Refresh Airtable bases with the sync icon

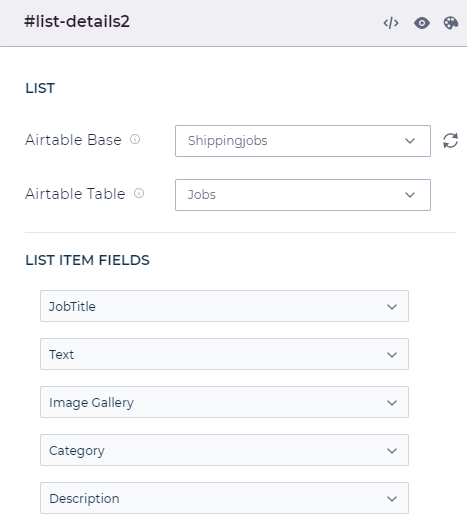(x=450, y=140)
